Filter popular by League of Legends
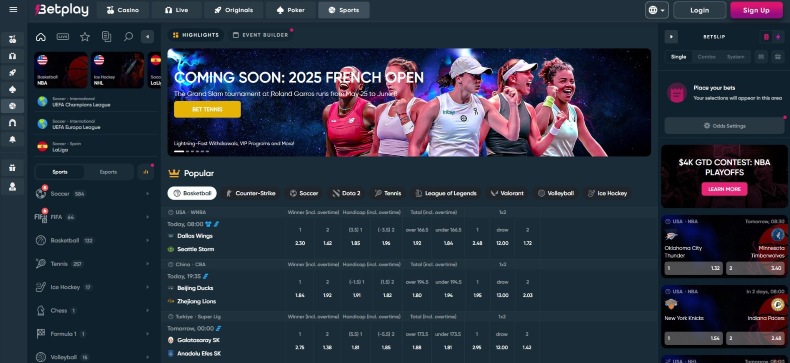The height and width of the screenshot is (363, 790). pyautogui.click(x=445, y=193)
